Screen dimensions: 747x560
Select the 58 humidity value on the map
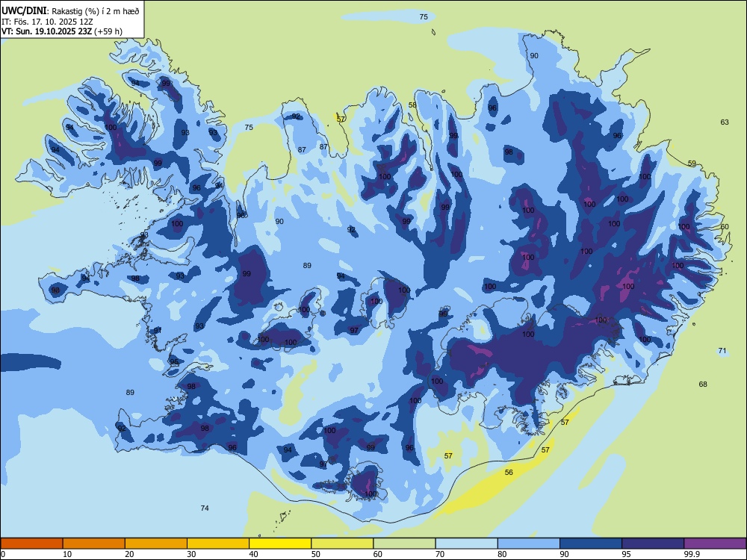point(412,105)
